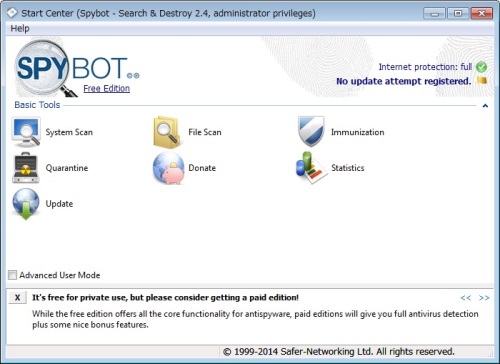
Task: Go to previous tip with << link
Action: pyautogui.click(x=466, y=298)
